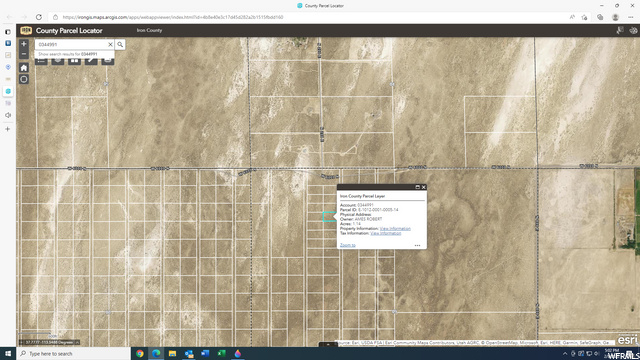The image size is (640, 360).
Task: Click the 'Type here to search' taskbar box
Action: [73, 353]
